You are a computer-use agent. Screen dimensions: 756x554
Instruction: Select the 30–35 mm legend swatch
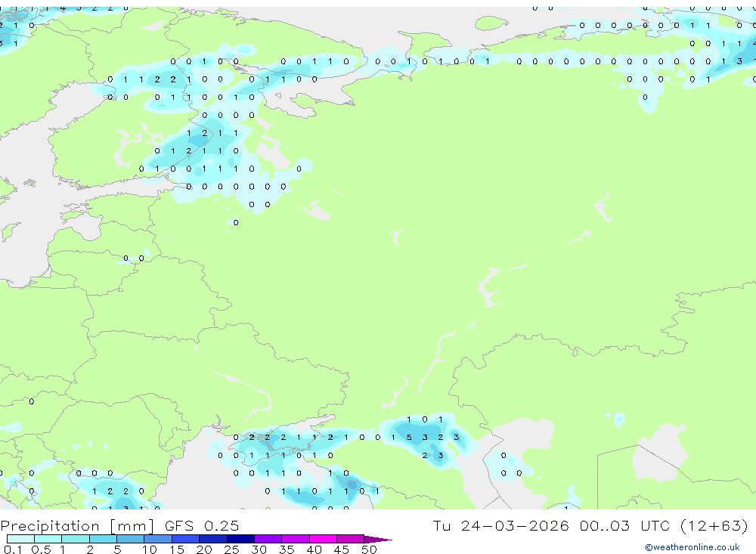point(268,539)
